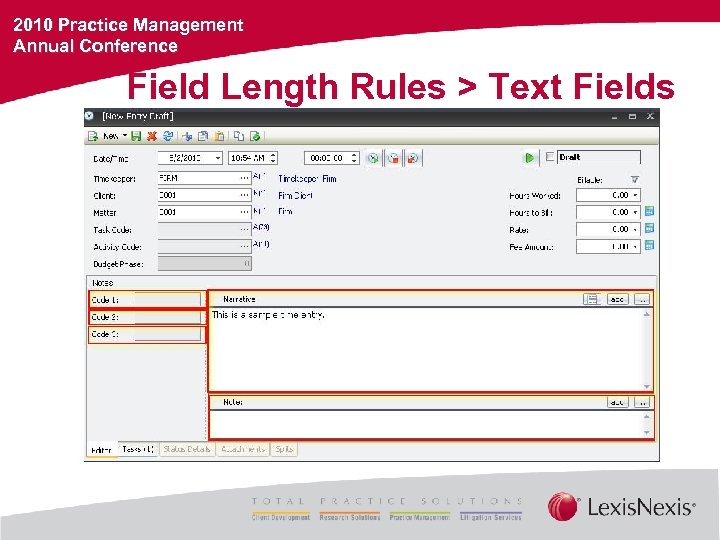
Task: Switch to the Attachments tab
Action: coord(243,449)
